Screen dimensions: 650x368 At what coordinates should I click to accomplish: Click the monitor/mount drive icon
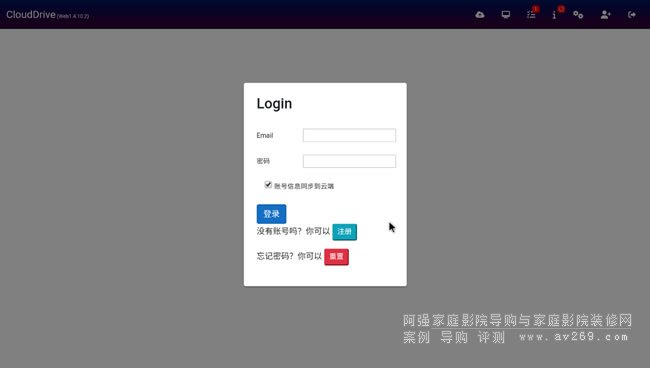click(x=505, y=15)
